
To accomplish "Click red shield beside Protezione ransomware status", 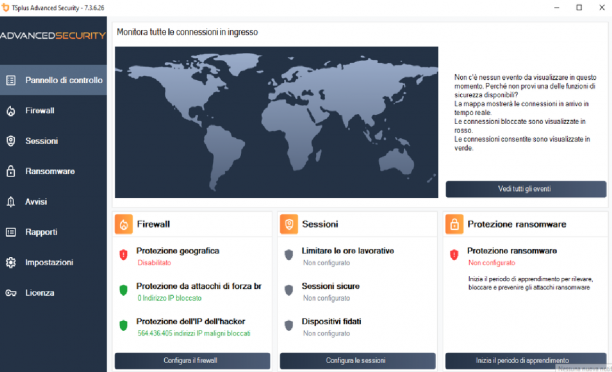I will point(454,255).
